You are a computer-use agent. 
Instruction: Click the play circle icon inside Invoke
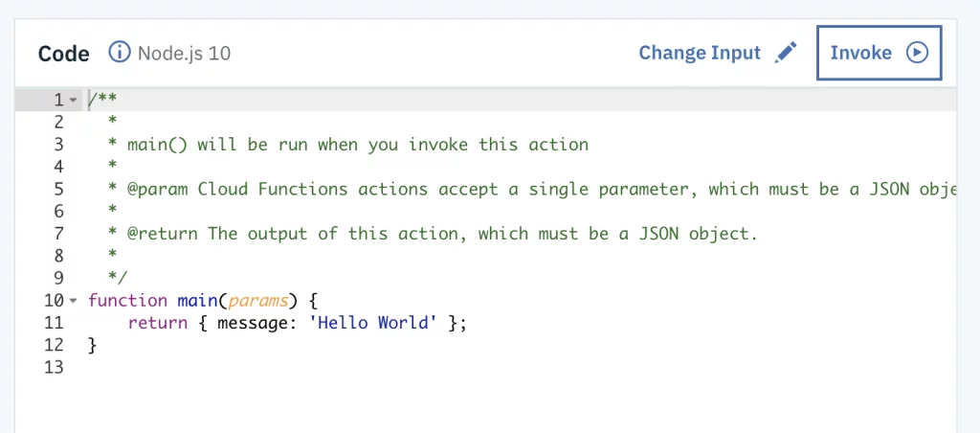pos(918,53)
